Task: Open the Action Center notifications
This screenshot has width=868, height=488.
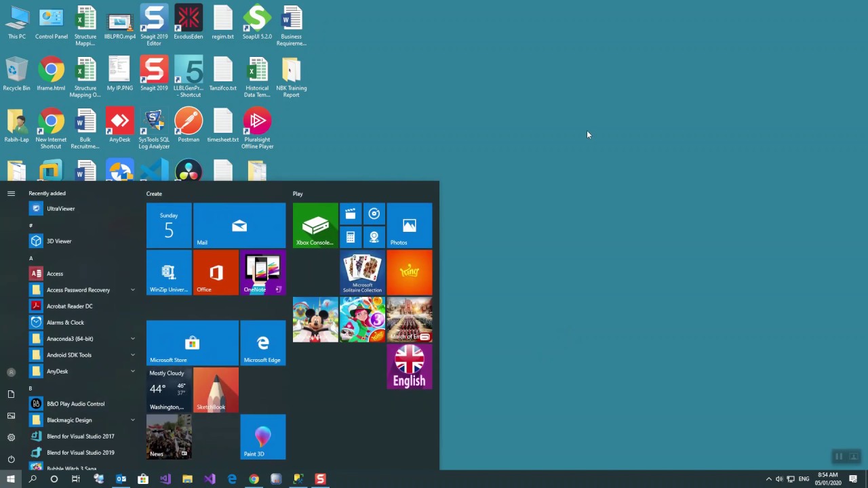Action: click(853, 479)
